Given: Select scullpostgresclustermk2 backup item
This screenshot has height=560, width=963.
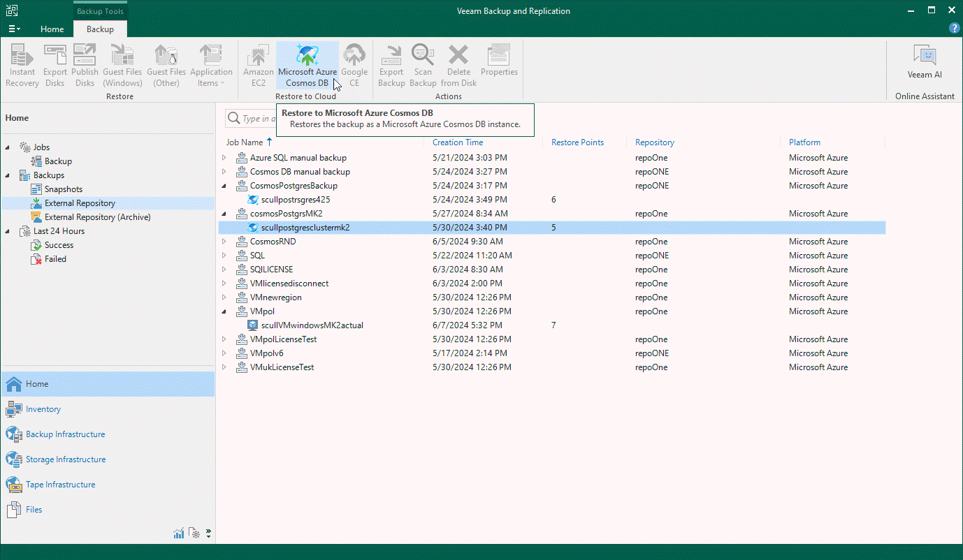Looking at the screenshot, I should (x=552, y=228).
